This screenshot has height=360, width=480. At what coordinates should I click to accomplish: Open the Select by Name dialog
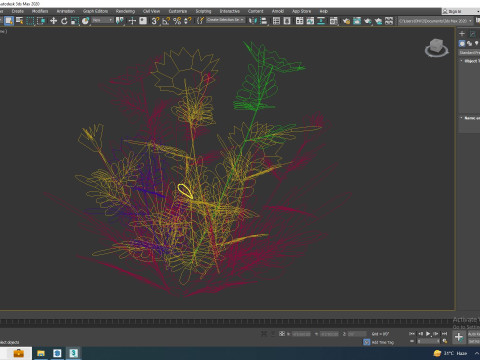(x=20, y=21)
